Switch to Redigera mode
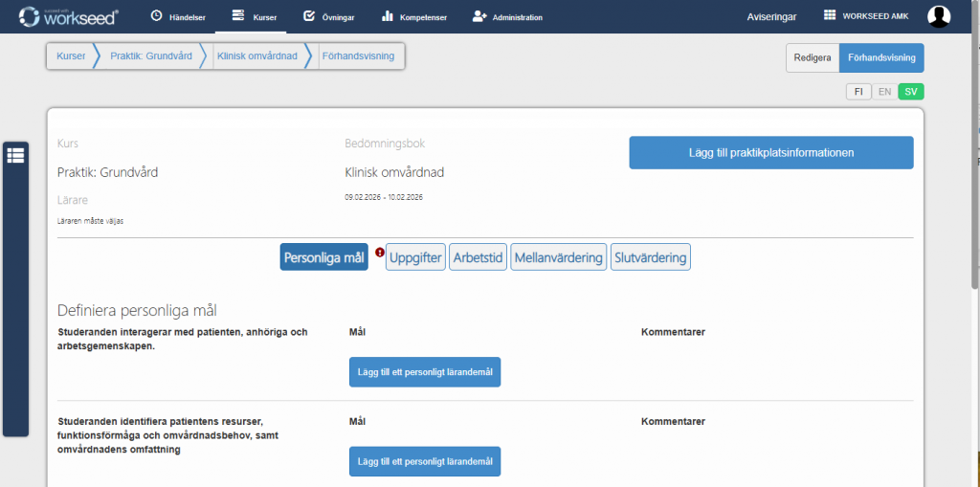The height and width of the screenshot is (487, 980). pos(813,58)
